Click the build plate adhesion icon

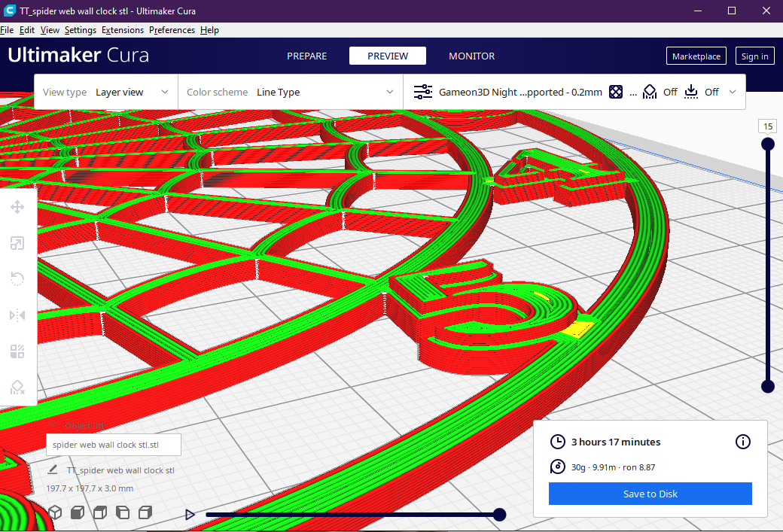tap(691, 92)
